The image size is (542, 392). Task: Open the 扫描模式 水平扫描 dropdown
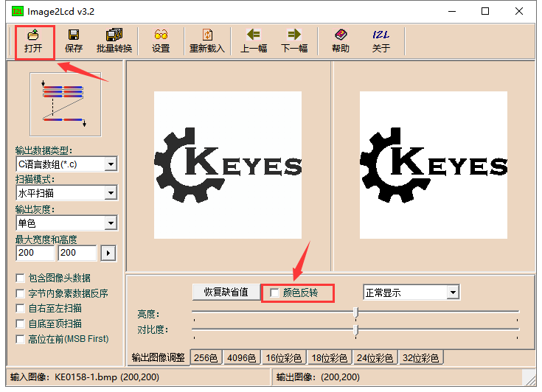click(111, 193)
